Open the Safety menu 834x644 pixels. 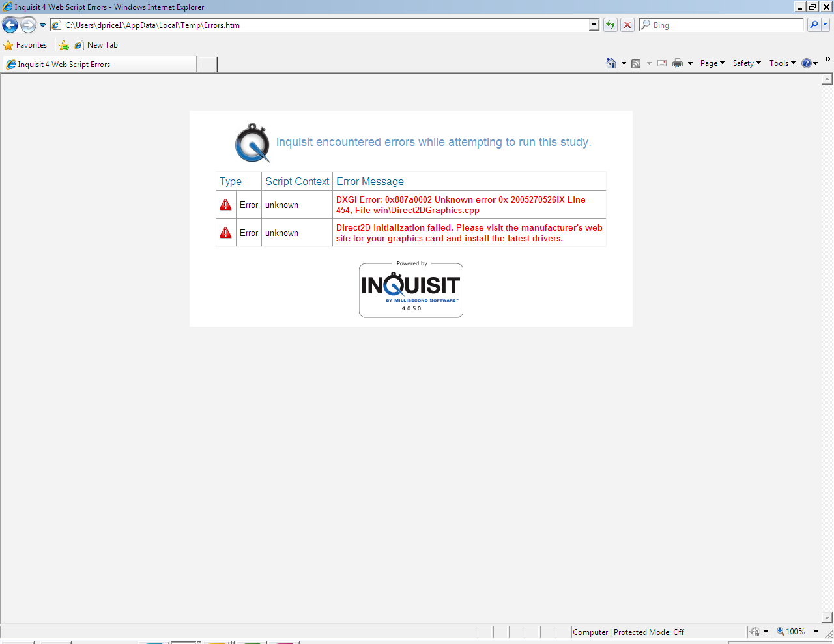747,63
